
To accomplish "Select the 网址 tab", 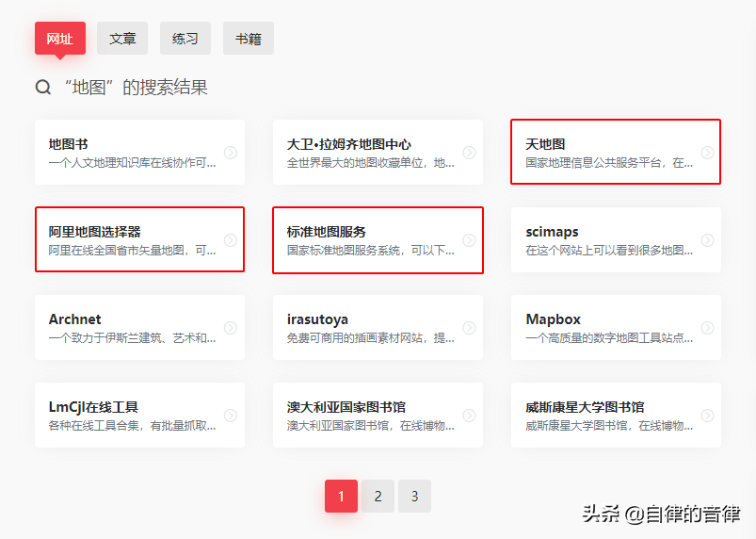I will coord(60,38).
